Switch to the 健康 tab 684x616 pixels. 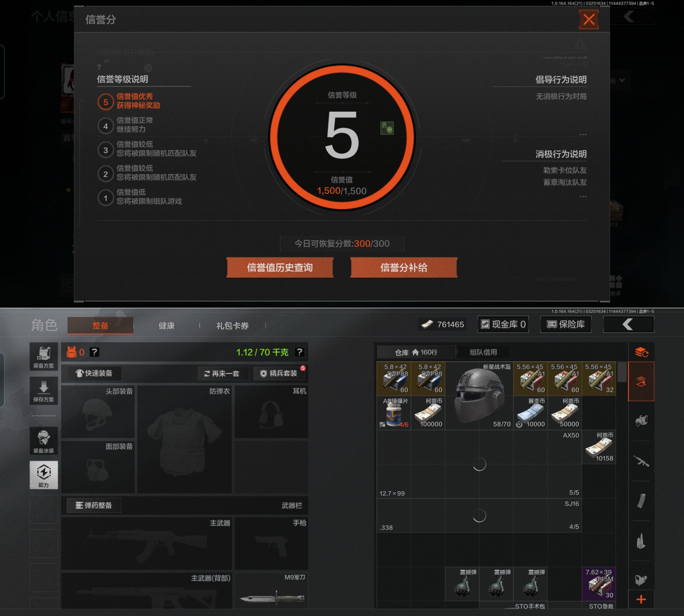(x=166, y=326)
